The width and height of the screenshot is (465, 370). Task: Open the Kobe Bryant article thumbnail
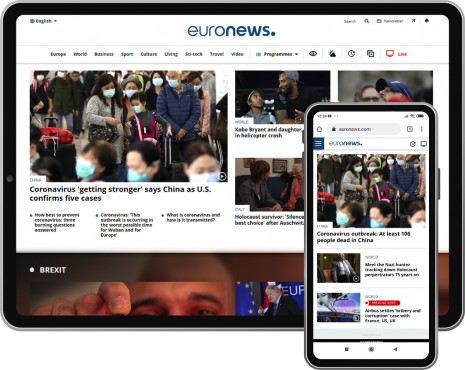[x=283, y=97]
